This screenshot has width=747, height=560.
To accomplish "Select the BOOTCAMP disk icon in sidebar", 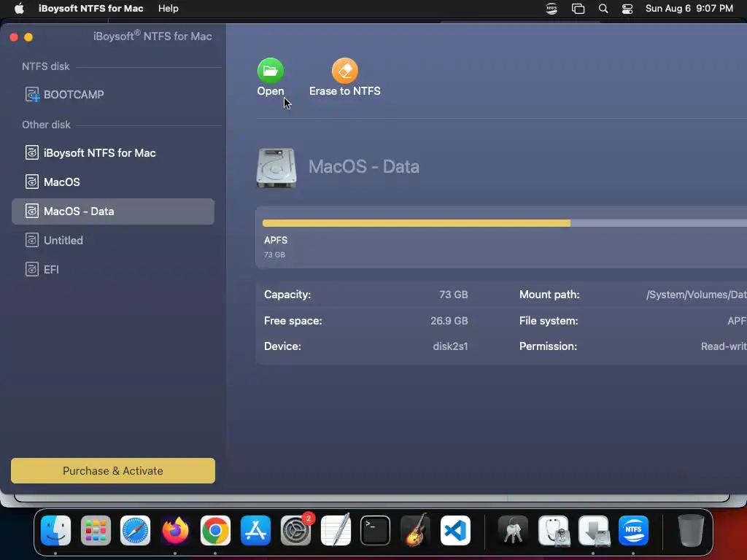I will [32, 94].
